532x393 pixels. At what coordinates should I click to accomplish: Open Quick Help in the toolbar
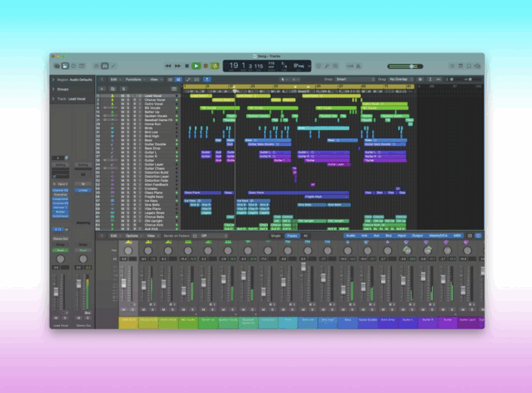click(73, 66)
